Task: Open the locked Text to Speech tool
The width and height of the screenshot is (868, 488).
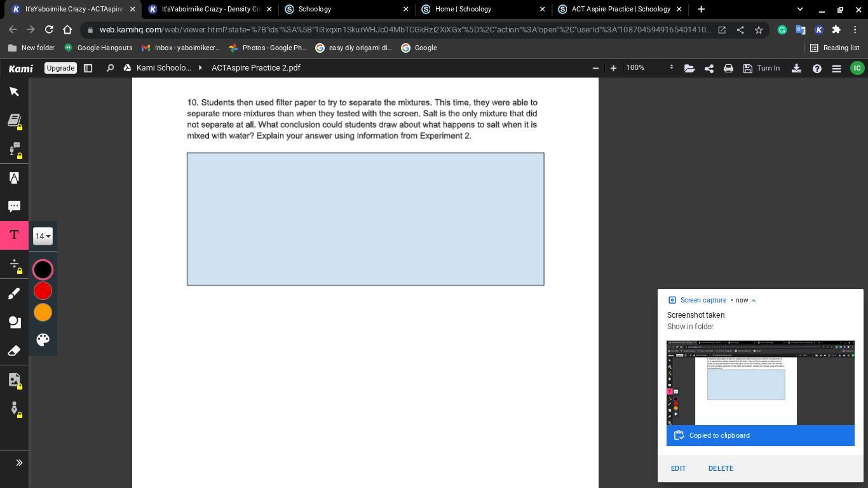Action: (x=15, y=149)
